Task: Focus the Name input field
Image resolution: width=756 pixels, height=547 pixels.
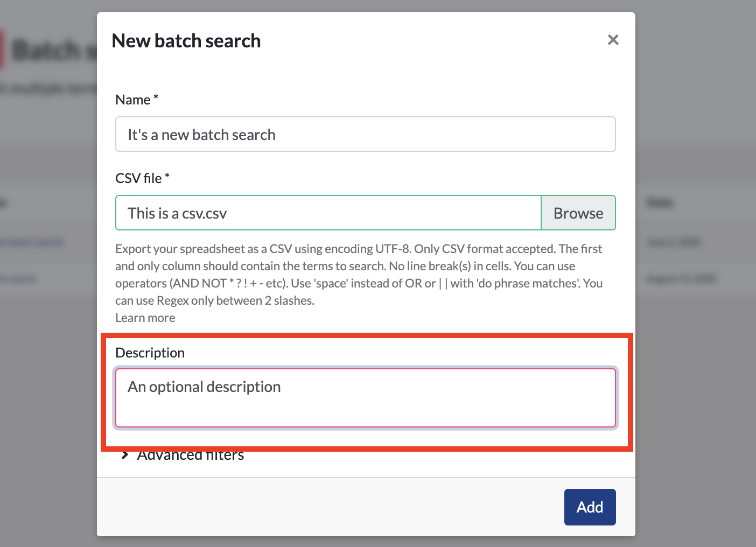Action: click(366, 134)
